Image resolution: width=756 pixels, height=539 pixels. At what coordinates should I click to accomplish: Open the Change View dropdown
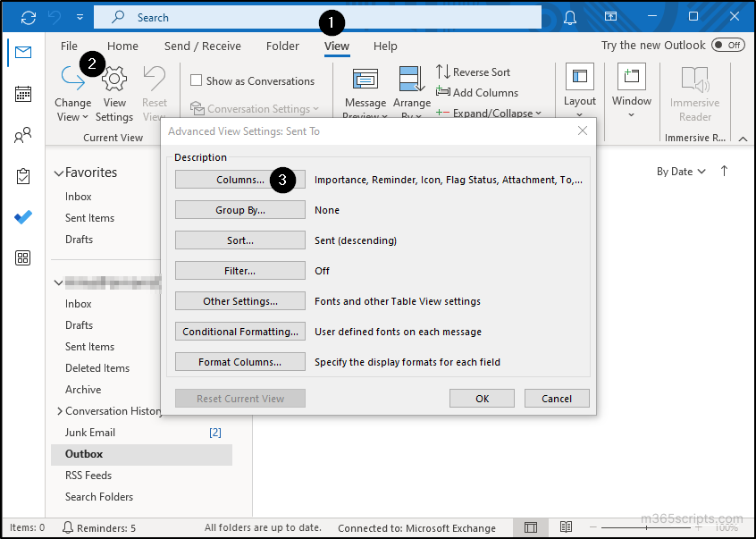[72, 89]
